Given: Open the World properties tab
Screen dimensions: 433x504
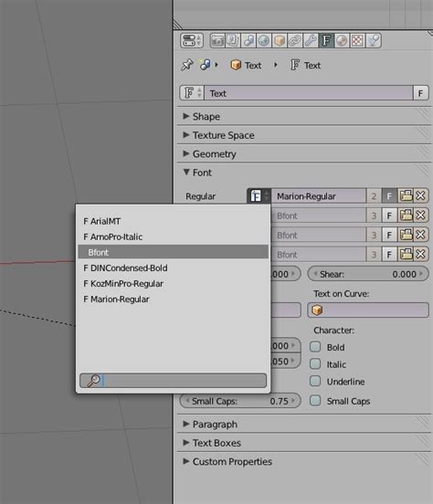Looking at the screenshot, I should pos(263,40).
